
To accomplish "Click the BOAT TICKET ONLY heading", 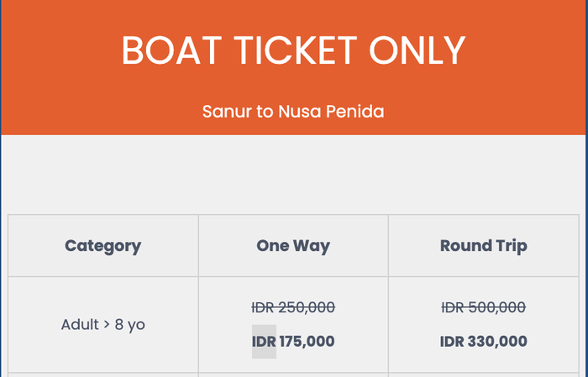I will tap(293, 50).
